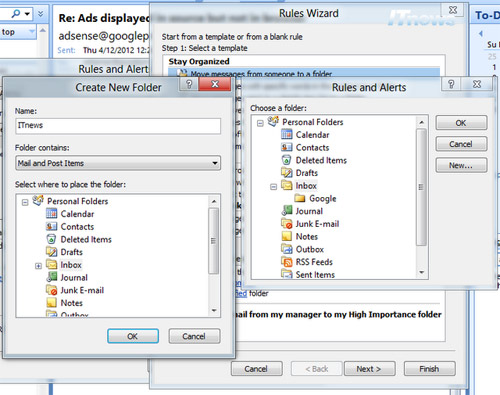Screen dimensions: 500x395
Task: Click scroll-up arrow in Create New Folder tree
Action: click(214, 201)
